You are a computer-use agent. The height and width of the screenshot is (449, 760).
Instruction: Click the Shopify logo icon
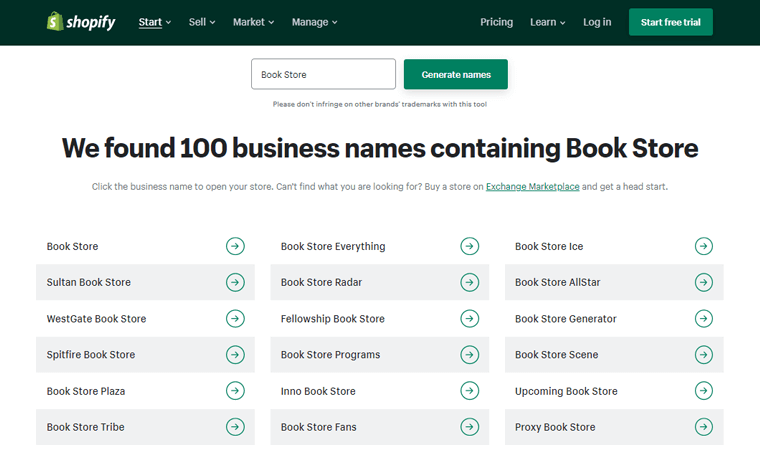[55, 22]
